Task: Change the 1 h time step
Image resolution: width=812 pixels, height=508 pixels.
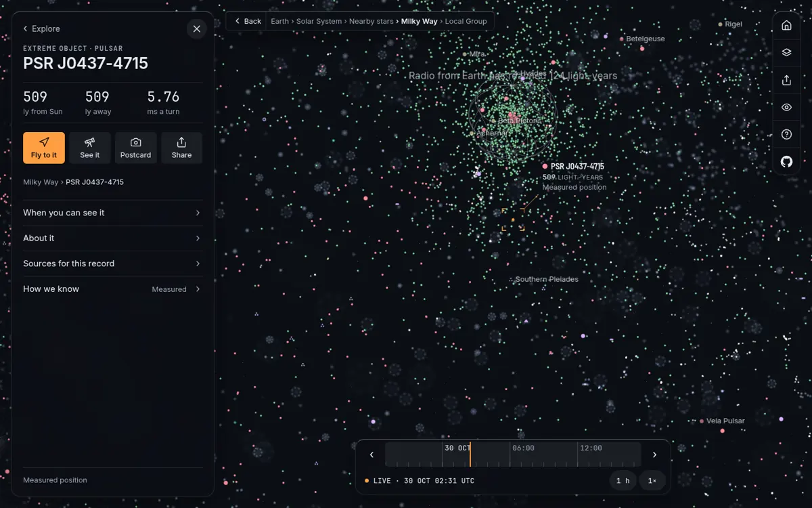Action: click(x=623, y=481)
